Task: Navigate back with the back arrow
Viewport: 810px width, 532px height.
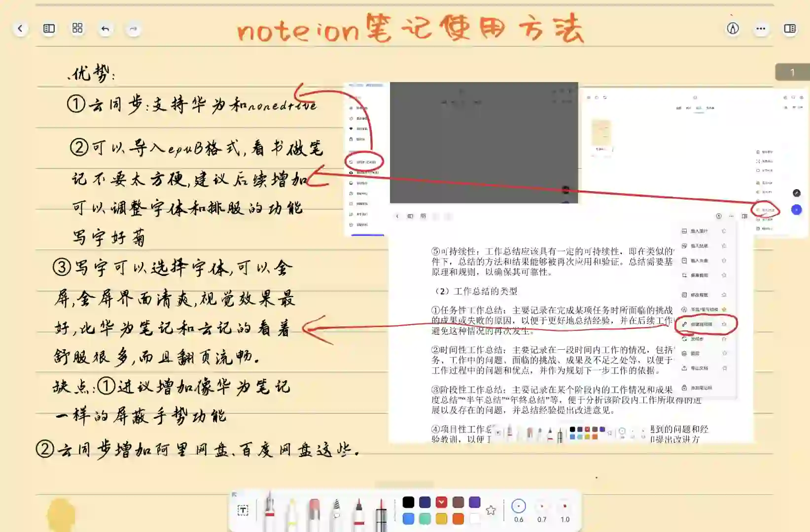Action: click(x=20, y=29)
